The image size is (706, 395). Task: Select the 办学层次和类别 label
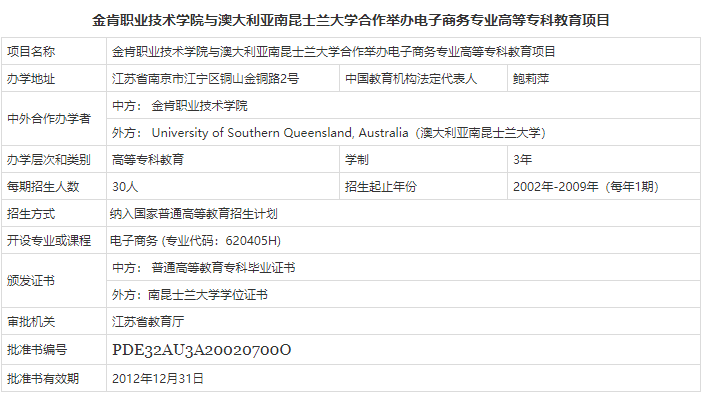pyautogui.click(x=49, y=159)
